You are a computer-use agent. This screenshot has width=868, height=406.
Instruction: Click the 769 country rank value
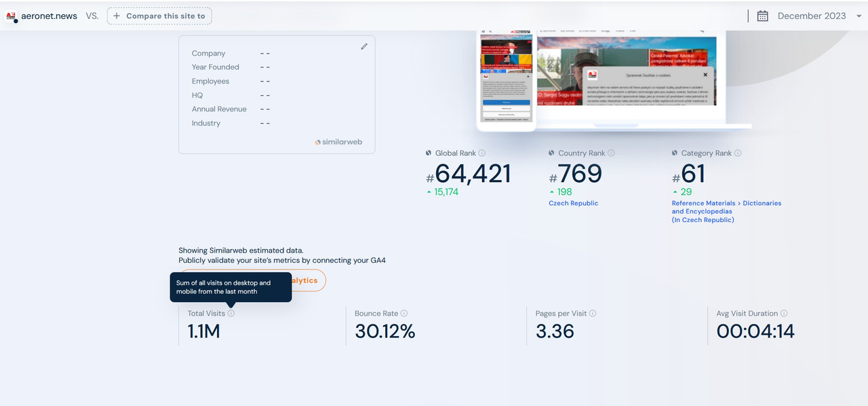[x=580, y=174]
